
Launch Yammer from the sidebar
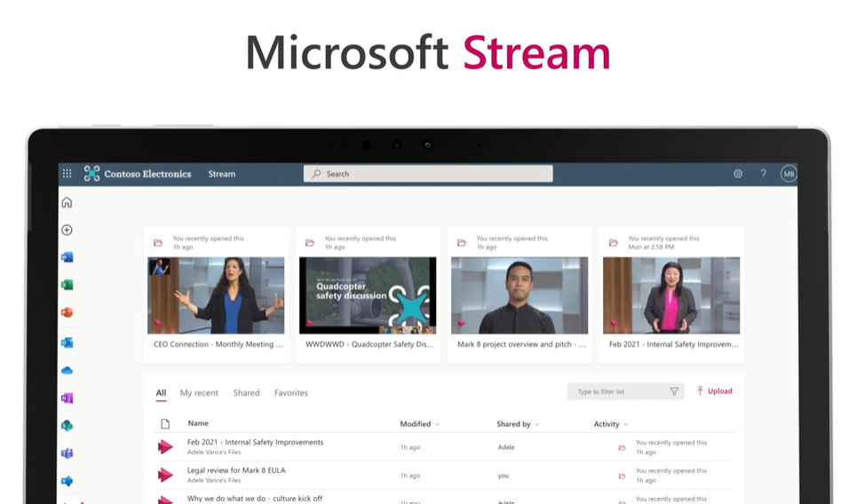point(67,481)
